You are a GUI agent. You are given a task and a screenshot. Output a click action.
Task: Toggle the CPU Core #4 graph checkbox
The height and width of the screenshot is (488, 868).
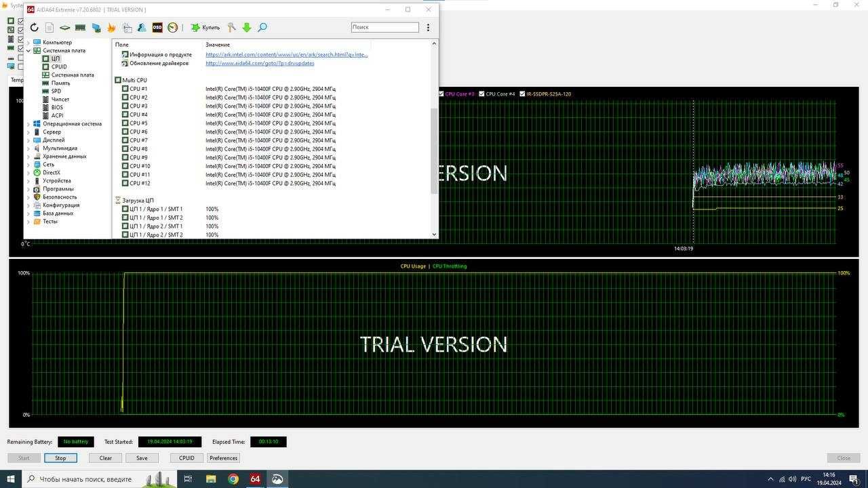481,94
